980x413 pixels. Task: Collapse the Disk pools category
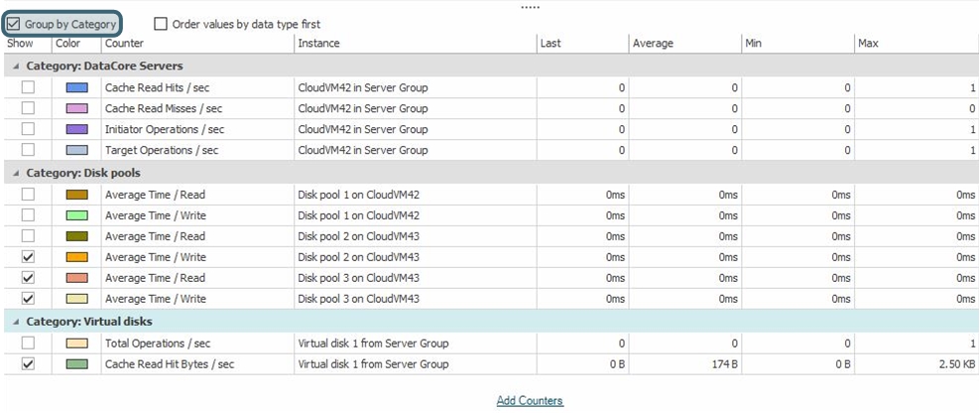(14, 173)
